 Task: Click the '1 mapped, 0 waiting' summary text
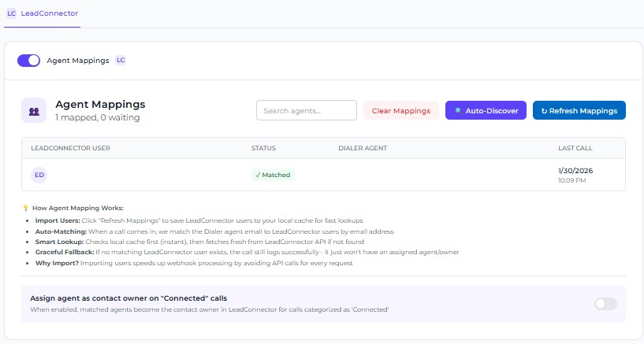(98, 117)
